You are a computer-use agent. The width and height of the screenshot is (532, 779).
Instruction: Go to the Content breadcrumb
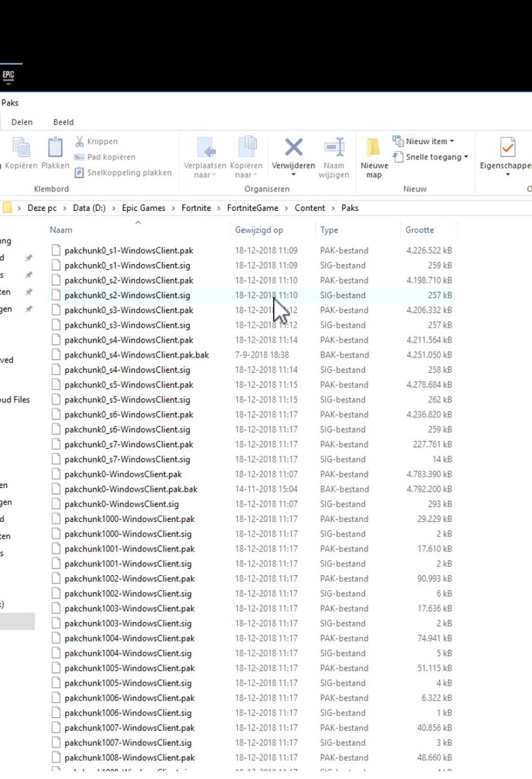(309, 208)
